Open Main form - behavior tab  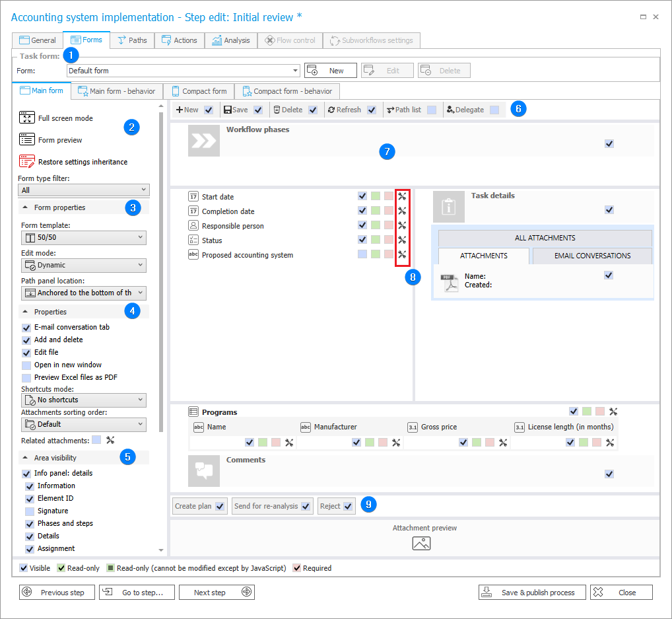[x=117, y=91]
